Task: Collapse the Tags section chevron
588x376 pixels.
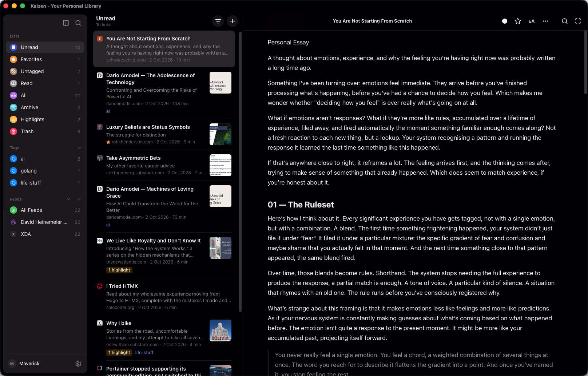Action: (x=79, y=148)
